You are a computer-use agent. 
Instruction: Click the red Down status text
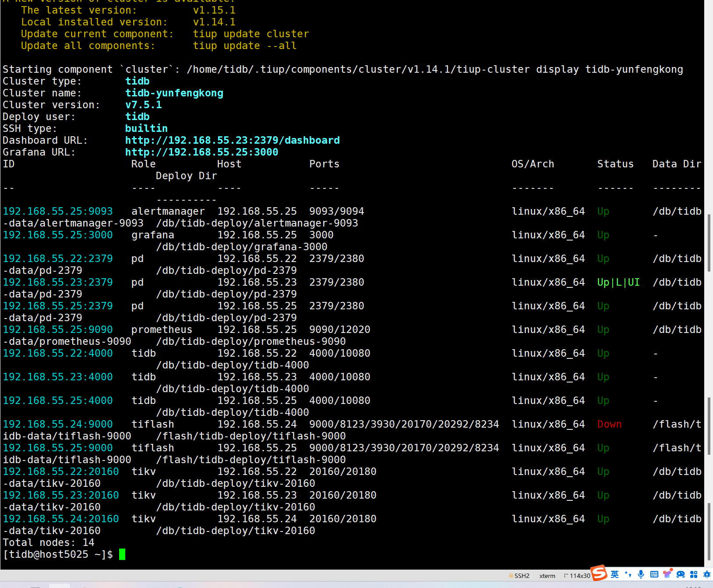[x=609, y=424]
